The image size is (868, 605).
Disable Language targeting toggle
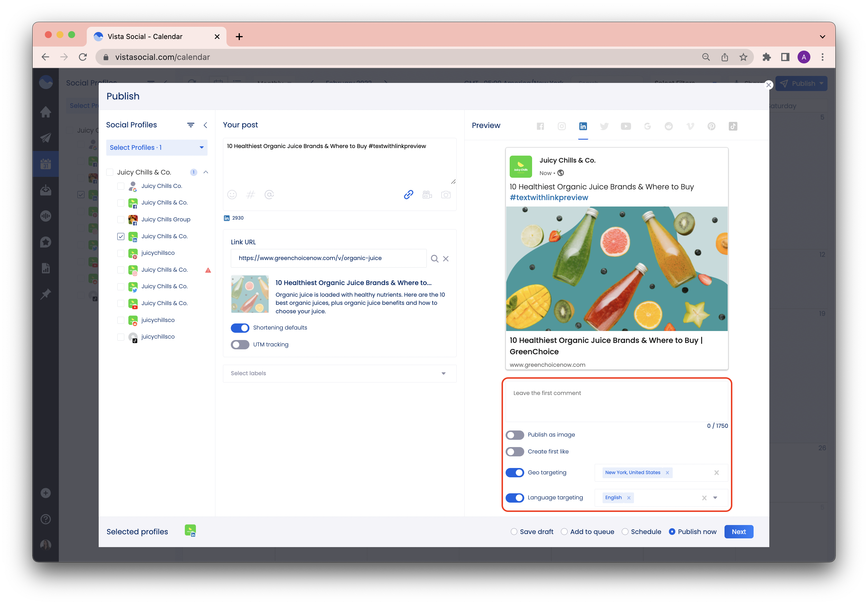(515, 498)
